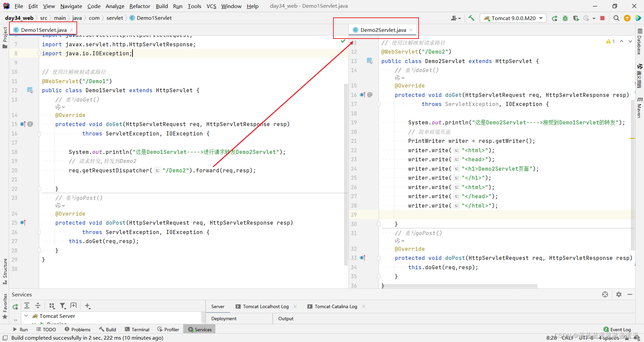The image size is (644, 342).
Task: Open the Database tool window
Action: tap(640, 44)
